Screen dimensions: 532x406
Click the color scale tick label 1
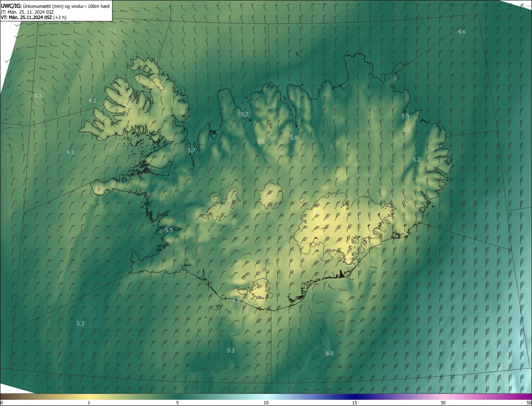tap(89, 403)
